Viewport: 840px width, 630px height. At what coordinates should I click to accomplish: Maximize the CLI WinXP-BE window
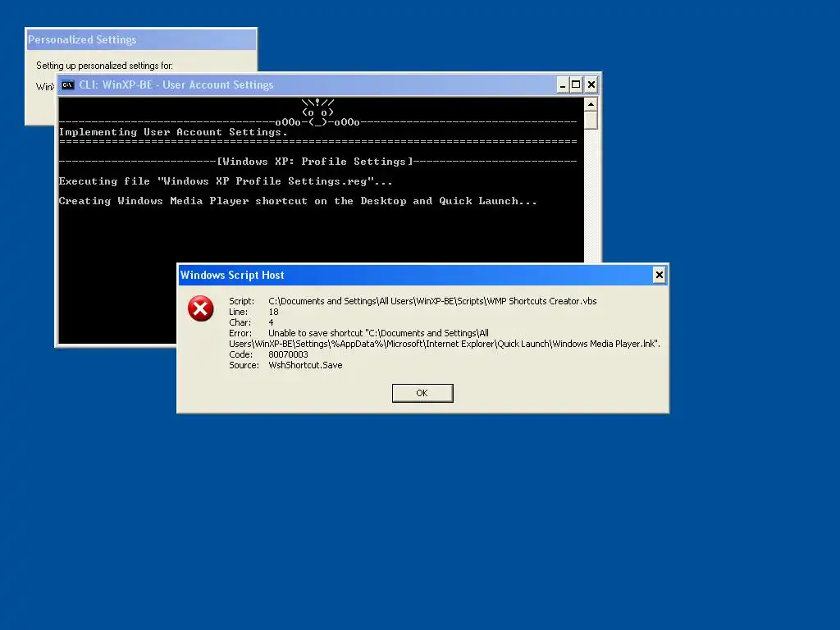coord(576,84)
